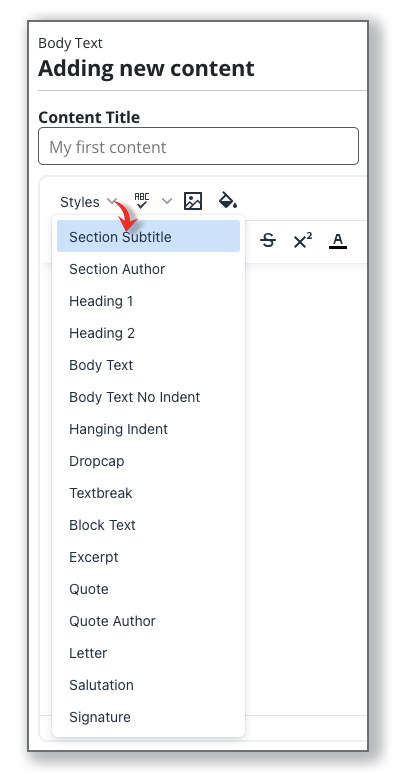The height and width of the screenshot is (774, 396).
Task: Toggle superscript formatting
Action: click(303, 241)
